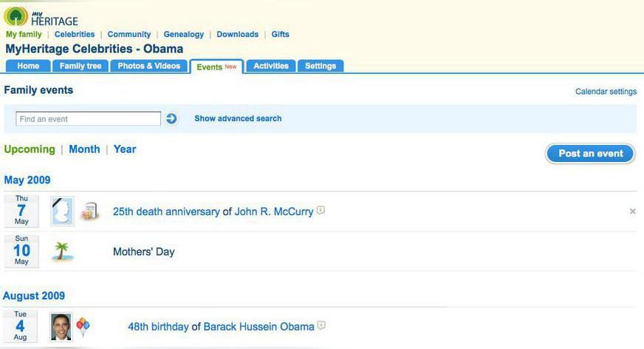The height and width of the screenshot is (349, 644).
Task: Select the Upcoming view
Action: click(30, 149)
